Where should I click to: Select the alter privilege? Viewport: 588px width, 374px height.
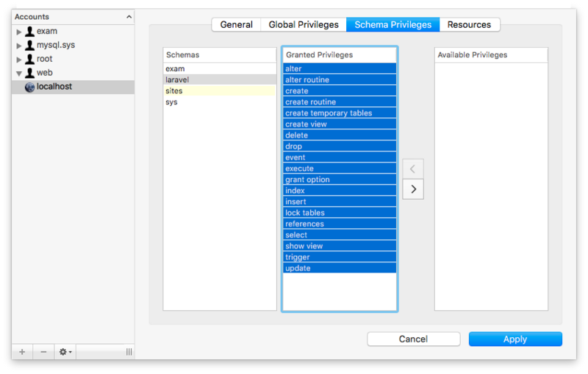pyautogui.click(x=340, y=69)
